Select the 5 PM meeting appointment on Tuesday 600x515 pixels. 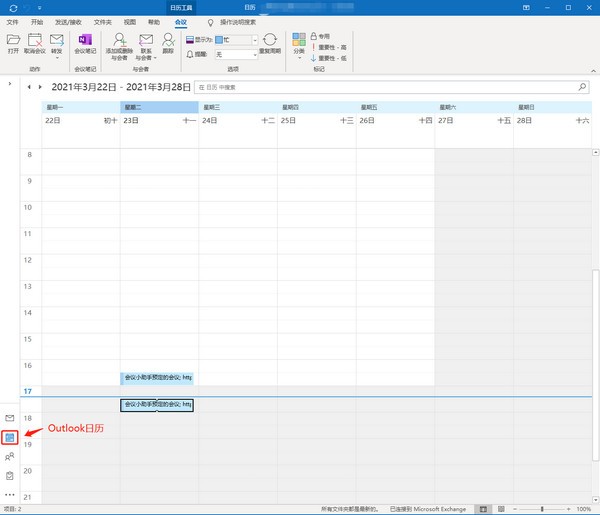coord(156,404)
